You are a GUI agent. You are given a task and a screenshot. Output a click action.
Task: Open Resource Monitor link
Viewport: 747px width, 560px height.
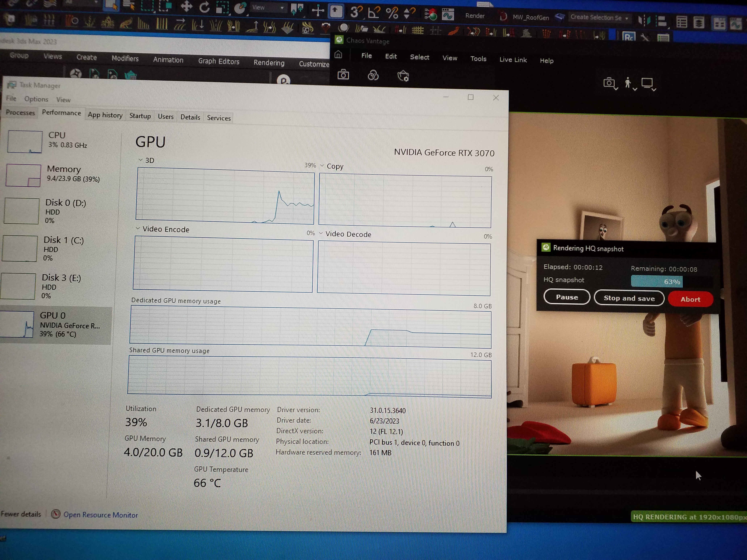(100, 515)
